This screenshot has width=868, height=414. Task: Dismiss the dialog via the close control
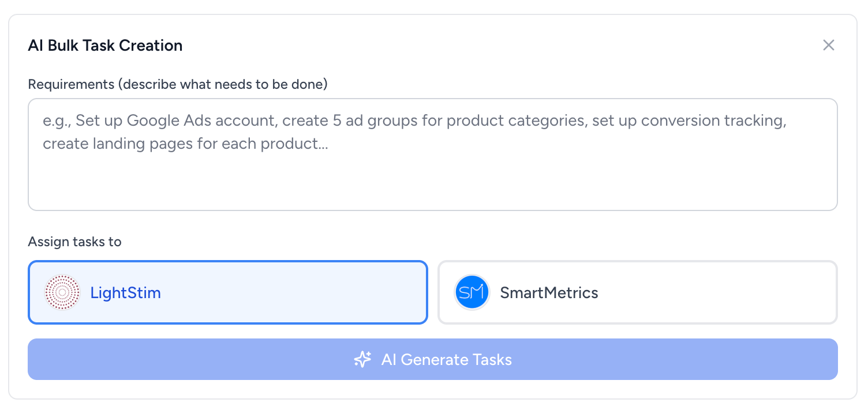tap(829, 44)
